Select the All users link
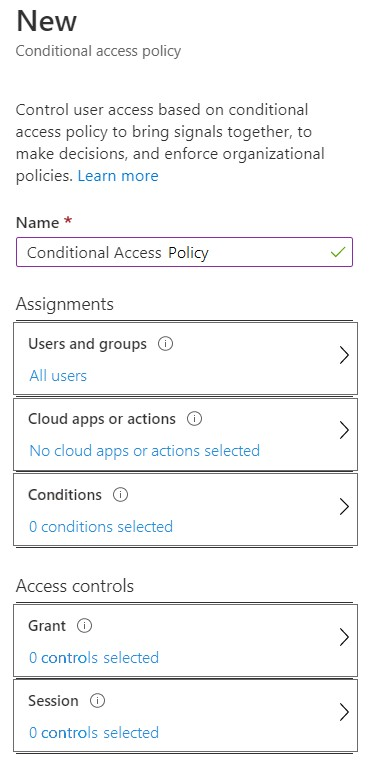 pos(58,376)
